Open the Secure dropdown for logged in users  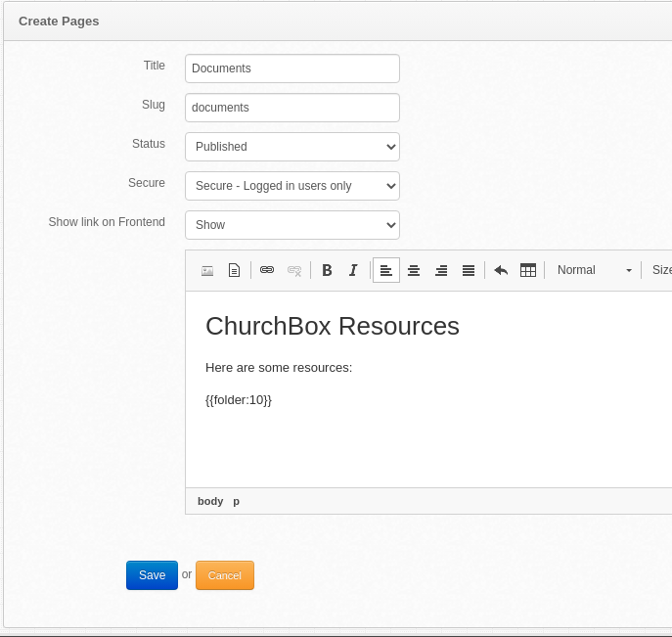point(292,186)
